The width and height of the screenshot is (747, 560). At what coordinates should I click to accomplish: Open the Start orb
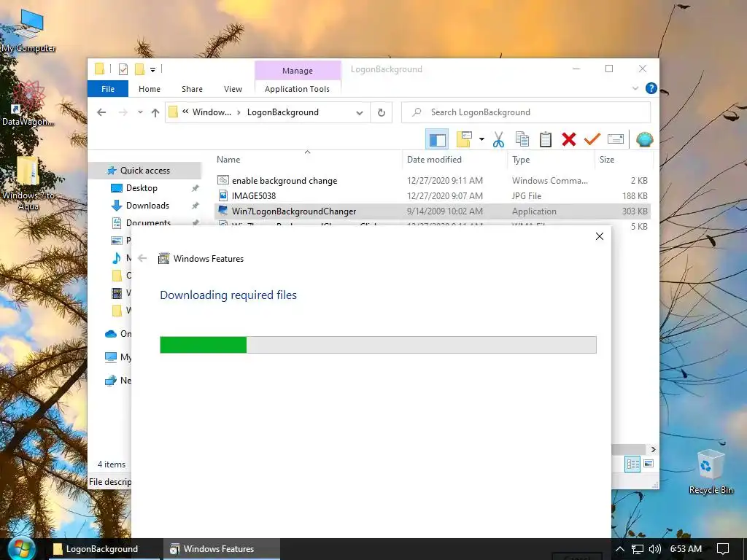[21, 549]
